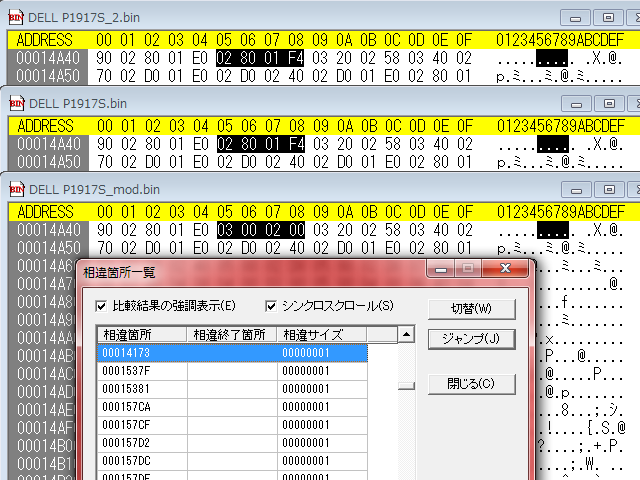This screenshot has width=640, height=480.
Task: Click first byte 90 in P1917S_mod.bin row 00014A40
Action: (x=105, y=230)
